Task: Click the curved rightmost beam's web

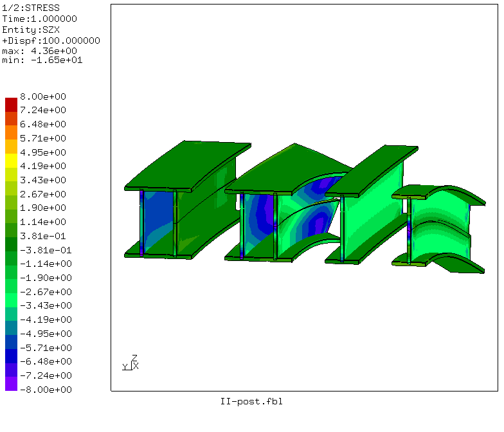Action: click(x=440, y=224)
